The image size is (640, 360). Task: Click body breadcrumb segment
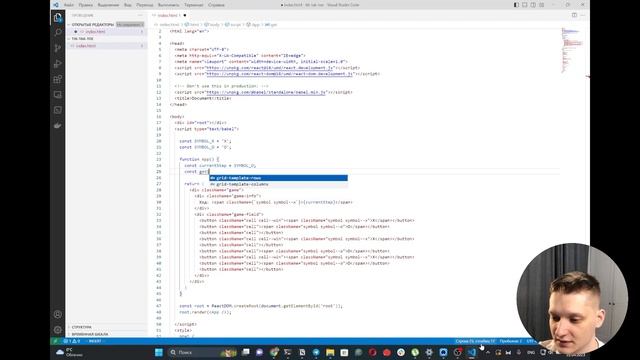pyautogui.click(x=212, y=24)
